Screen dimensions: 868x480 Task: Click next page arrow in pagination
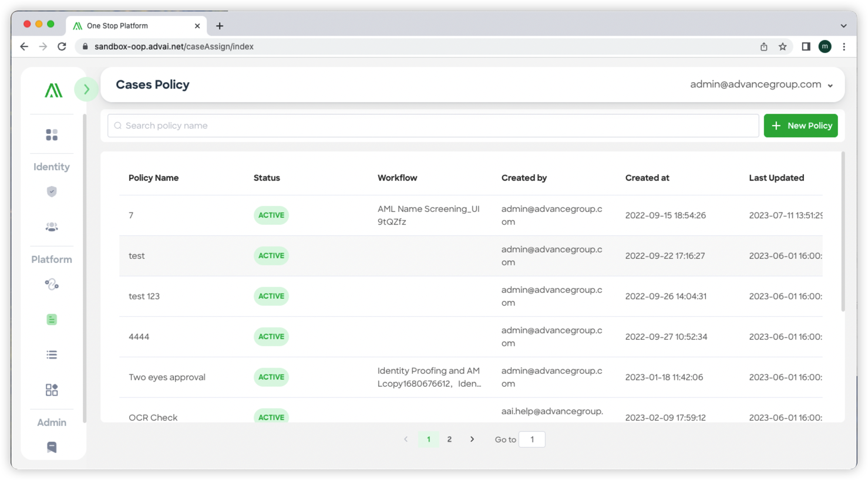472,439
